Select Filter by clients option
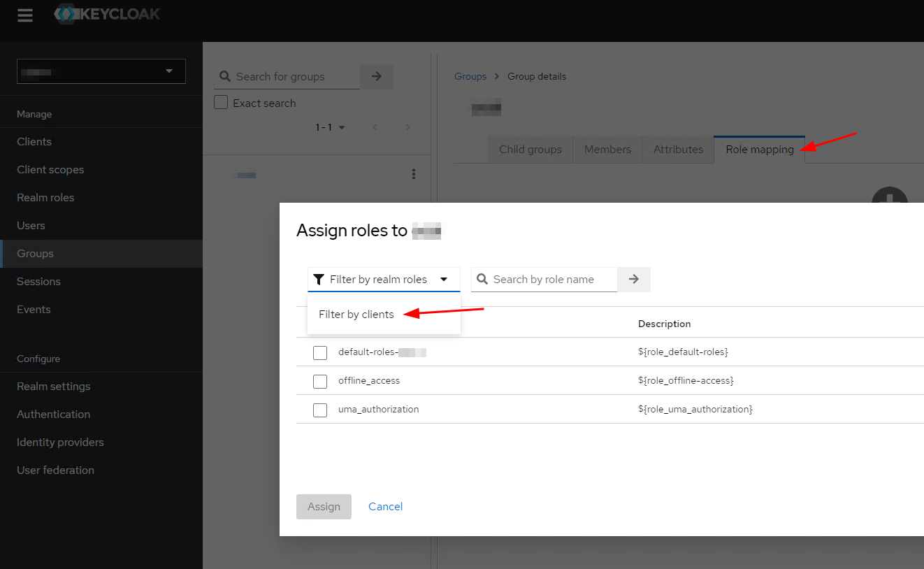Screen dimensions: 924x569 (356, 315)
